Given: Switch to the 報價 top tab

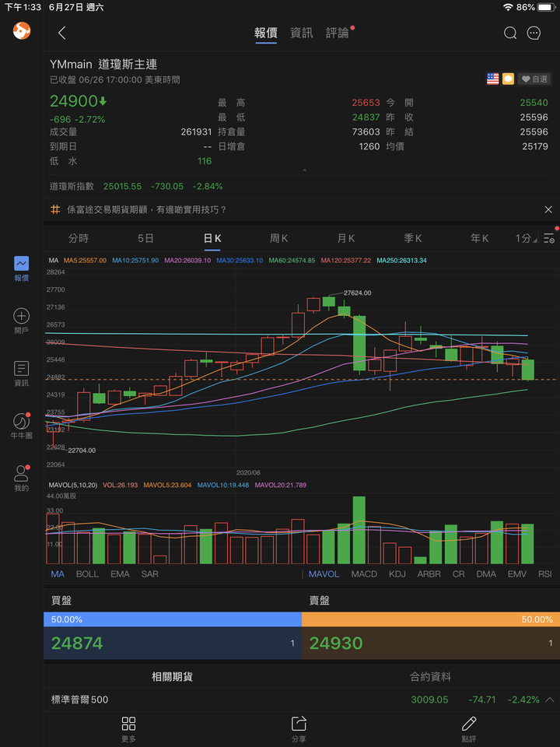Looking at the screenshot, I should (x=266, y=33).
